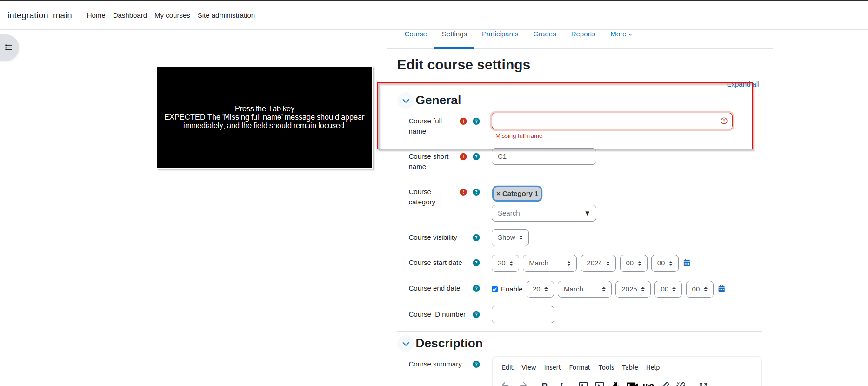This screenshot has height=386, width=868.
Task: Click the integration_main site link
Action: click(40, 15)
